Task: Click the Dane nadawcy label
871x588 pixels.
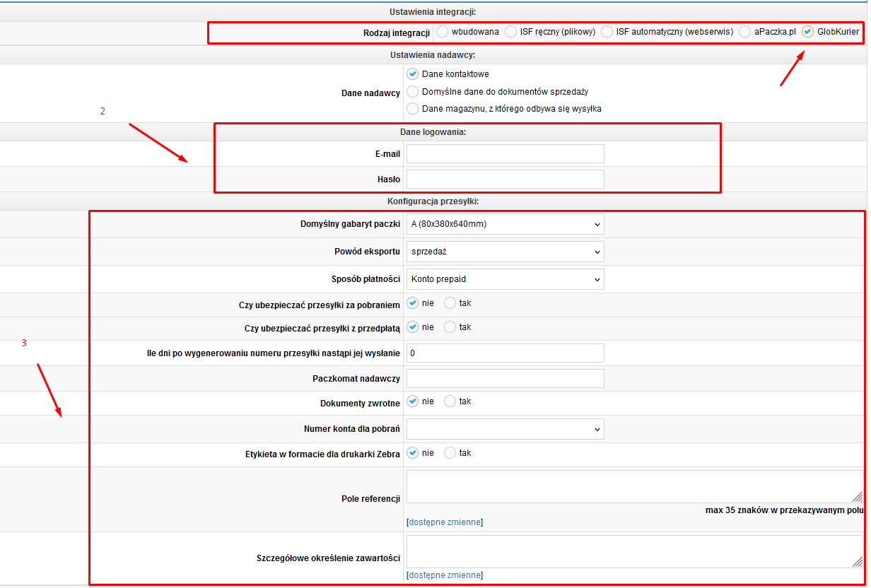Action: tap(370, 93)
